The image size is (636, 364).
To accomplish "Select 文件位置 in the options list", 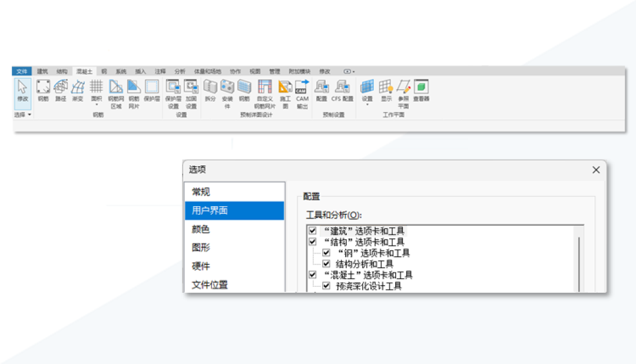I will (234, 284).
